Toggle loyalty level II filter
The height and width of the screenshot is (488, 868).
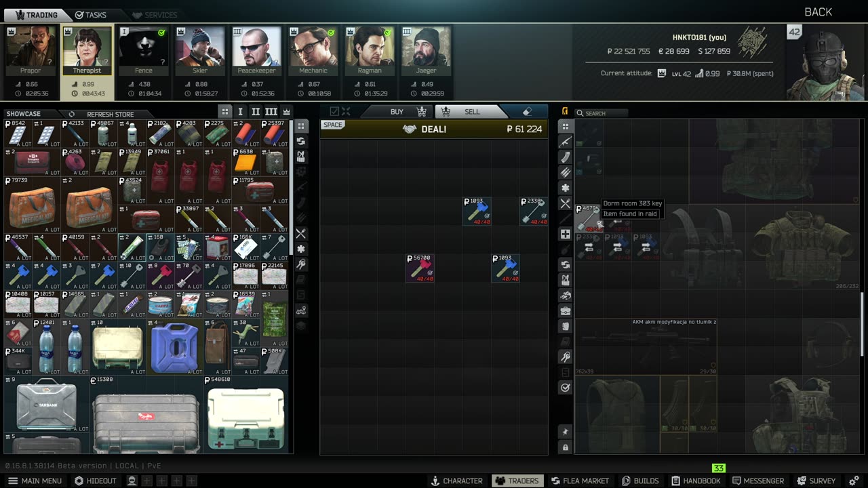(x=256, y=112)
